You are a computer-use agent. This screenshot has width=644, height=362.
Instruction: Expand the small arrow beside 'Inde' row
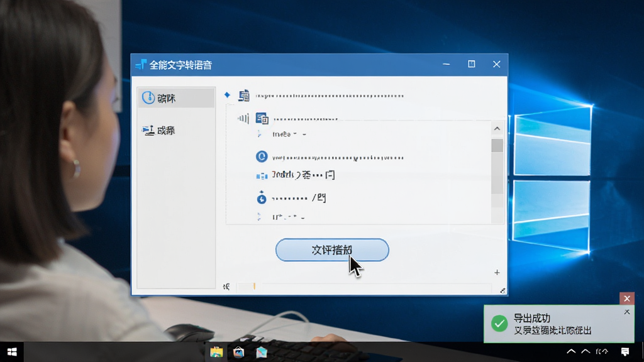click(x=259, y=133)
